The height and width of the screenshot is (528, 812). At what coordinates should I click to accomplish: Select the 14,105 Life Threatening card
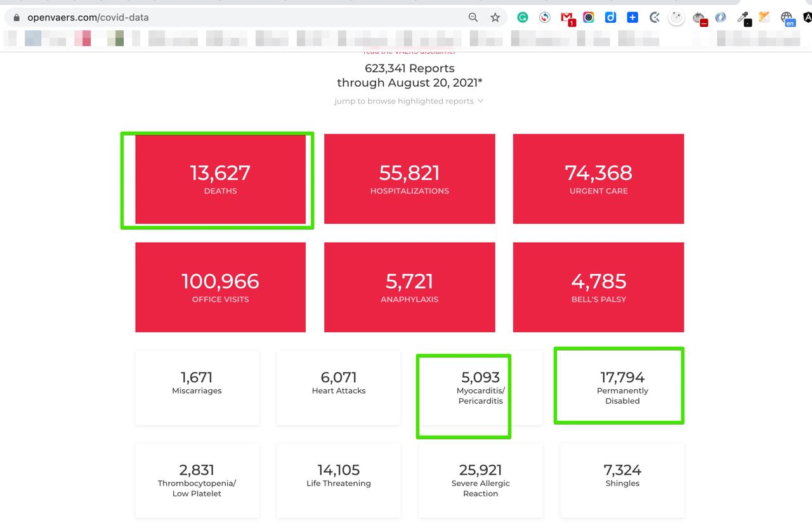coord(339,480)
